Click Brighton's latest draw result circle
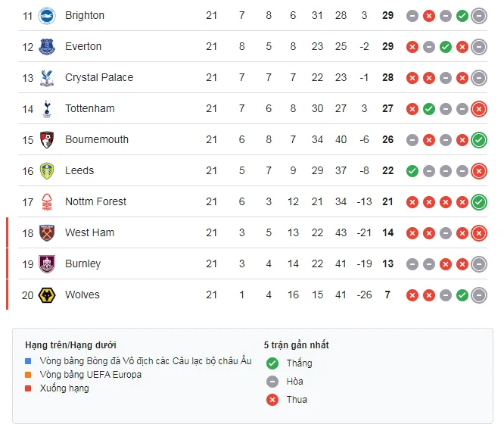This screenshot has height=424, width=504. pos(478,15)
